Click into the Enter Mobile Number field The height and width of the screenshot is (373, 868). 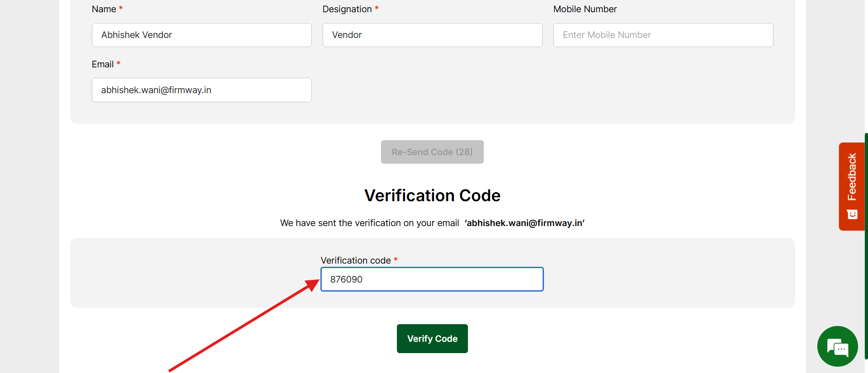click(x=663, y=35)
